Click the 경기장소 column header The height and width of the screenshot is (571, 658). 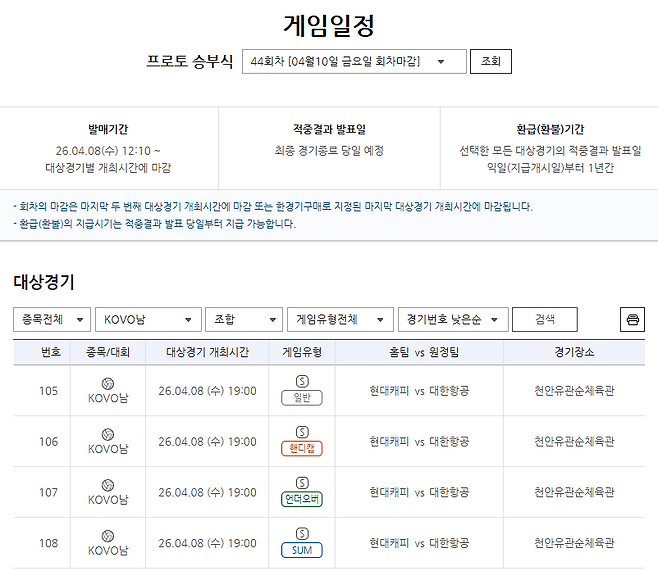[x=574, y=352]
